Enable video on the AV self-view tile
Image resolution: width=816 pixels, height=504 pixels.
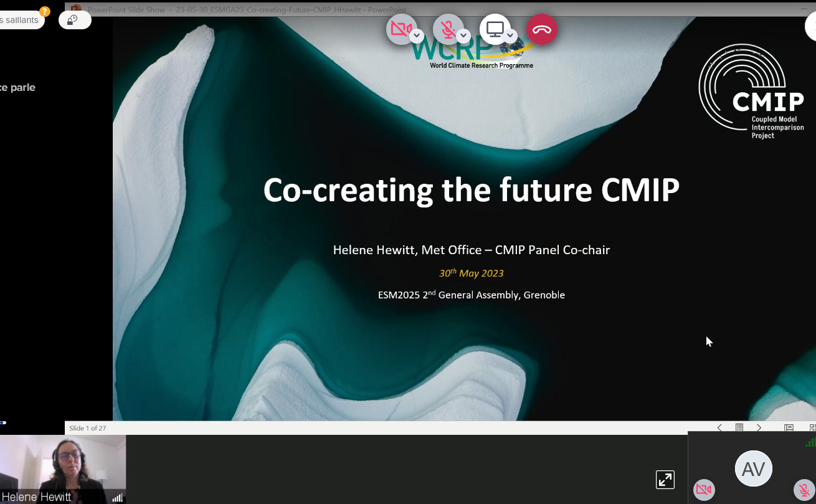click(x=704, y=490)
